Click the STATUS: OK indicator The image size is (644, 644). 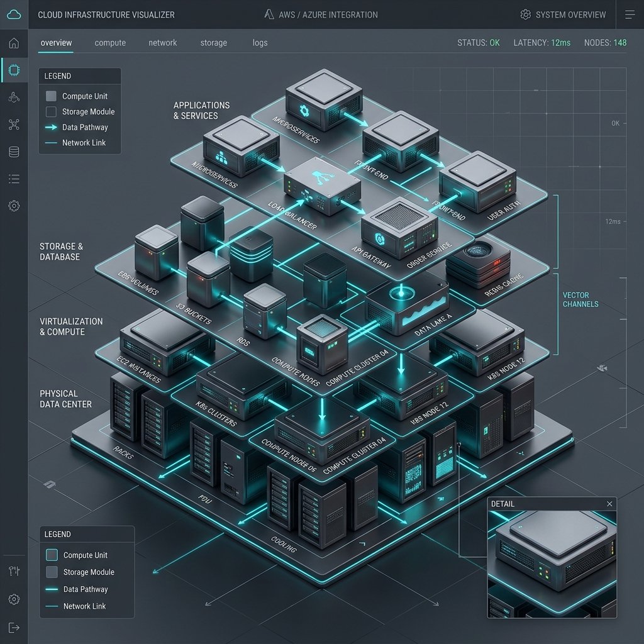click(x=479, y=43)
